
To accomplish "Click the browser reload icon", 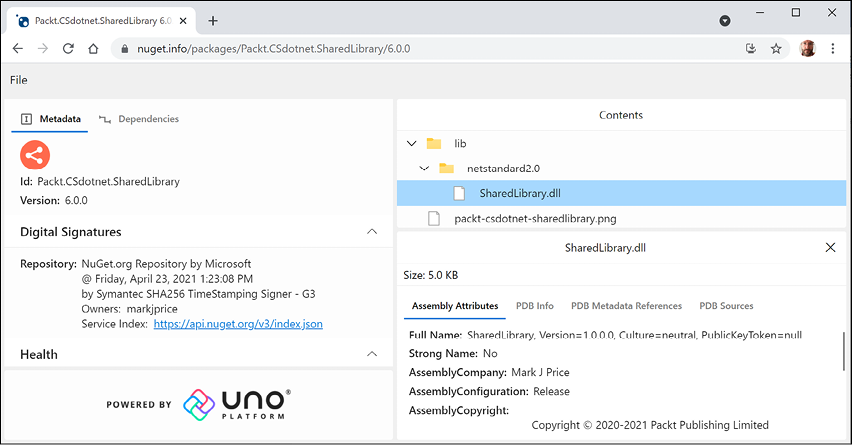I will [68, 48].
